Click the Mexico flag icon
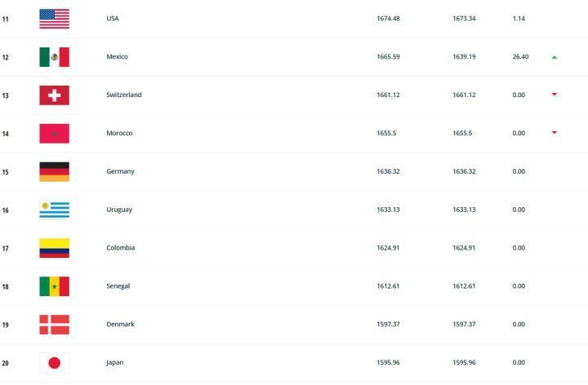Screen dimensions: 588x385 (54, 57)
